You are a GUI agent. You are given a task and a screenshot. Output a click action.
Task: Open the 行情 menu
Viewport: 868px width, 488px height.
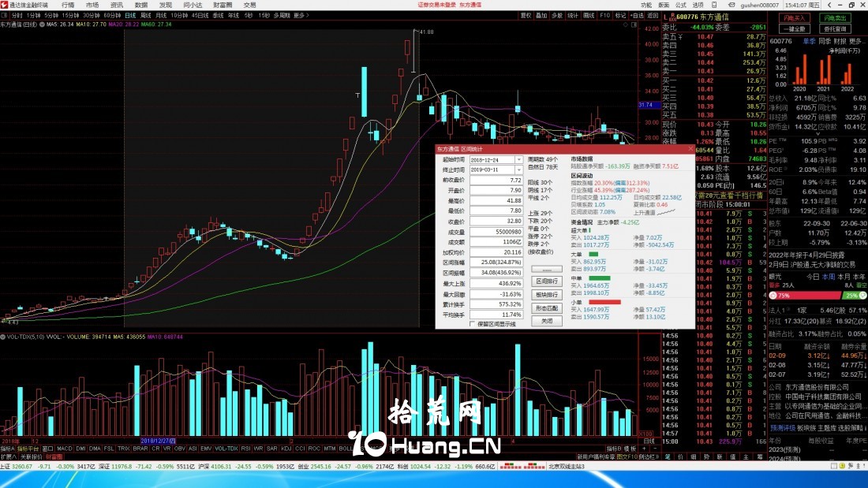(68, 5)
